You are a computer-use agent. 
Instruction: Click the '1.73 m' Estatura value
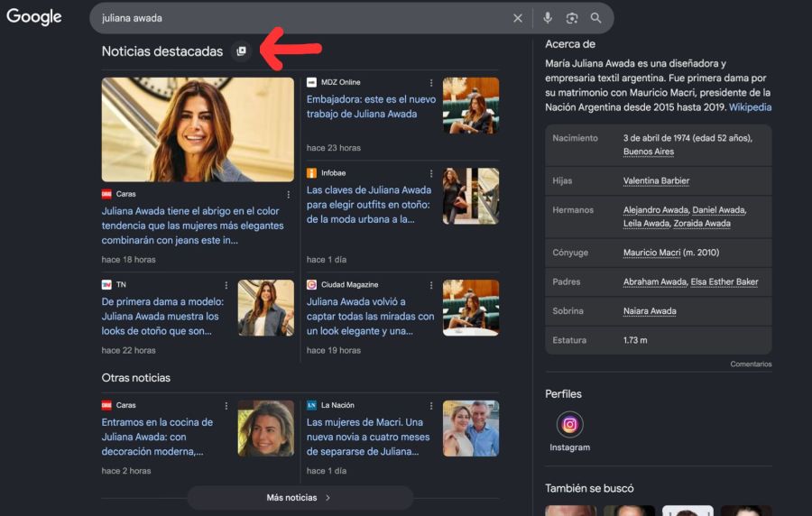[x=635, y=340]
